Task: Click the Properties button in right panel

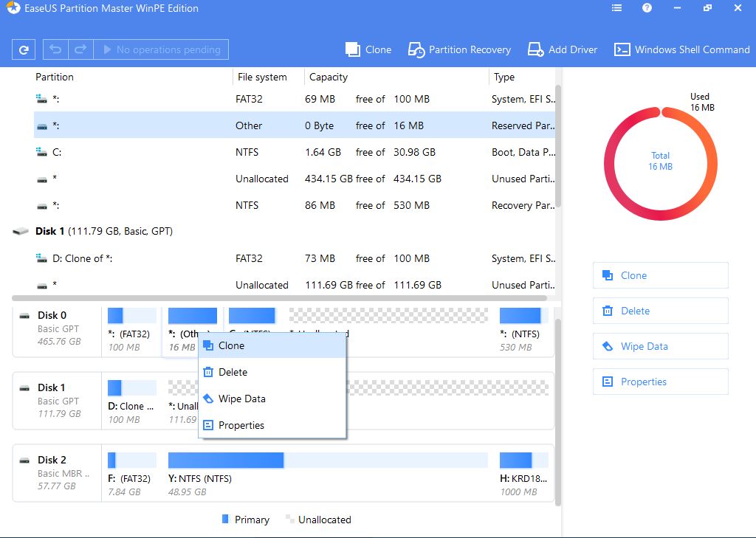Action: click(660, 382)
